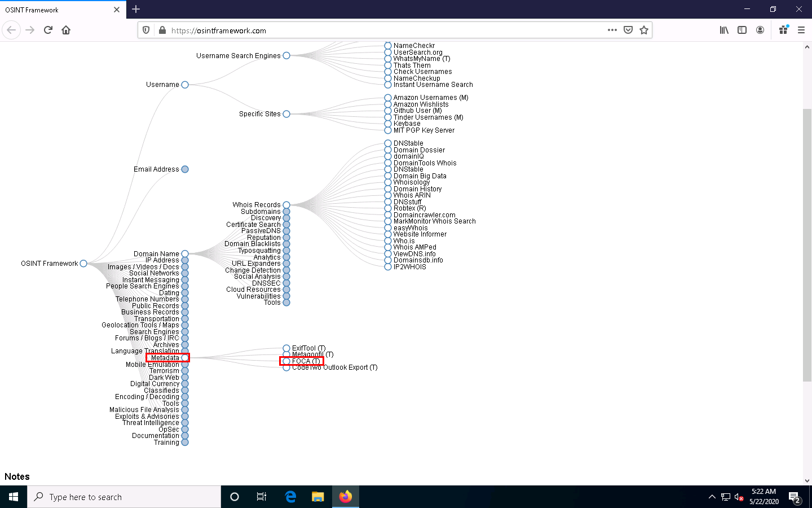
Task: Open the Keybase link
Action: point(407,124)
